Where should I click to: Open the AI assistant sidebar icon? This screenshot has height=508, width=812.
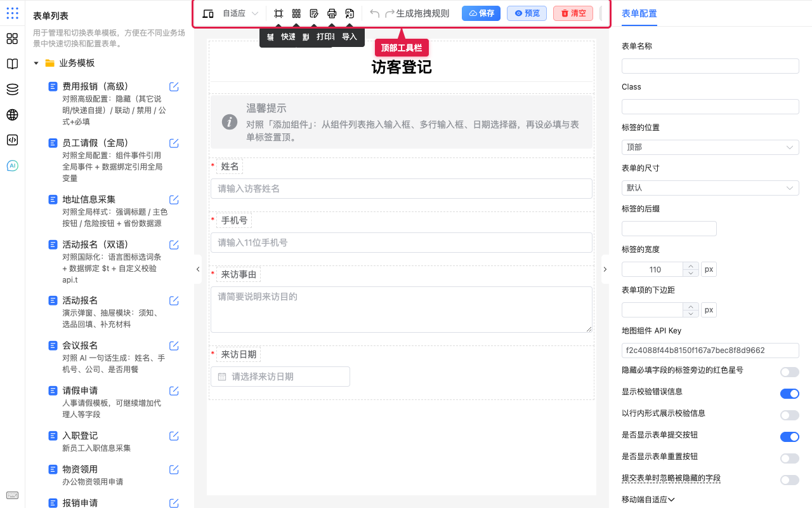pos(12,166)
